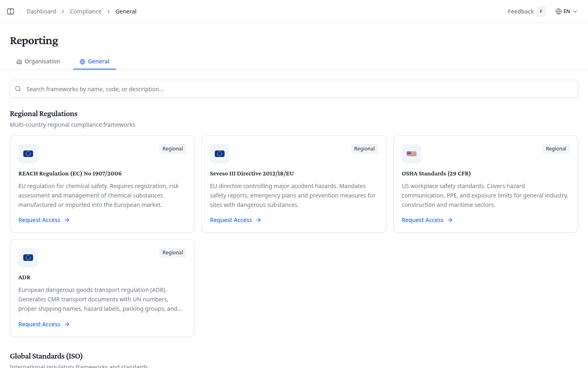The width and height of the screenshot is (588, 368).
Task: Click the Feedback button
Action: [521, 11]
